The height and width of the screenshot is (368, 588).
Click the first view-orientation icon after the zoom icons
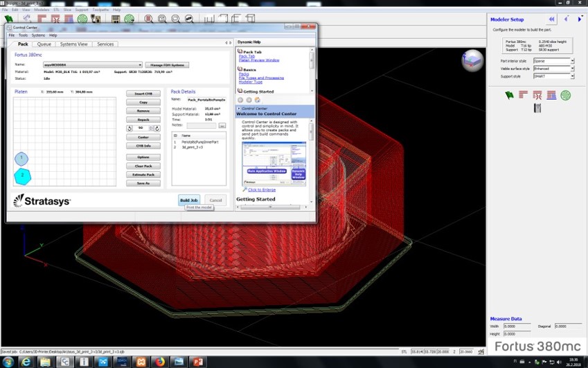coord(209,19)
